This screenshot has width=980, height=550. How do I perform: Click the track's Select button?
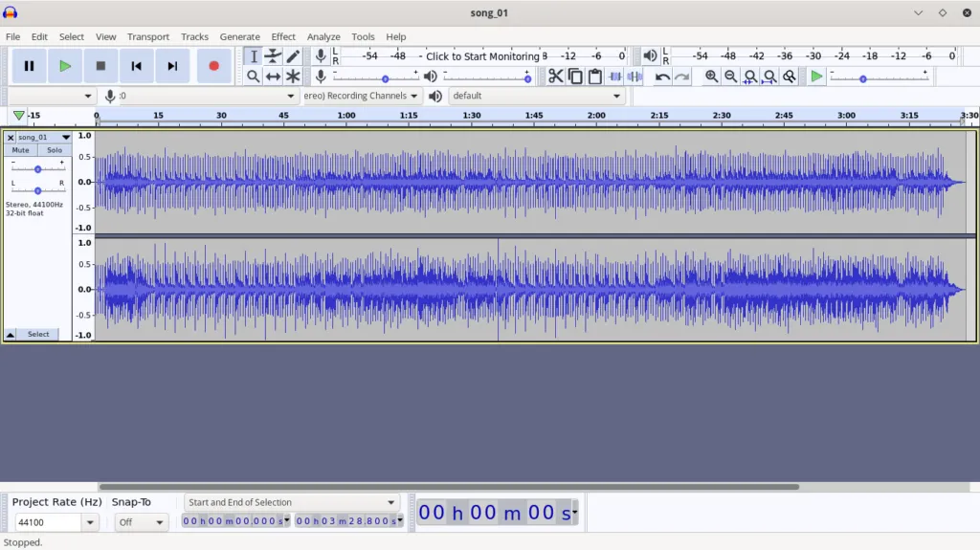pos(38,335)
